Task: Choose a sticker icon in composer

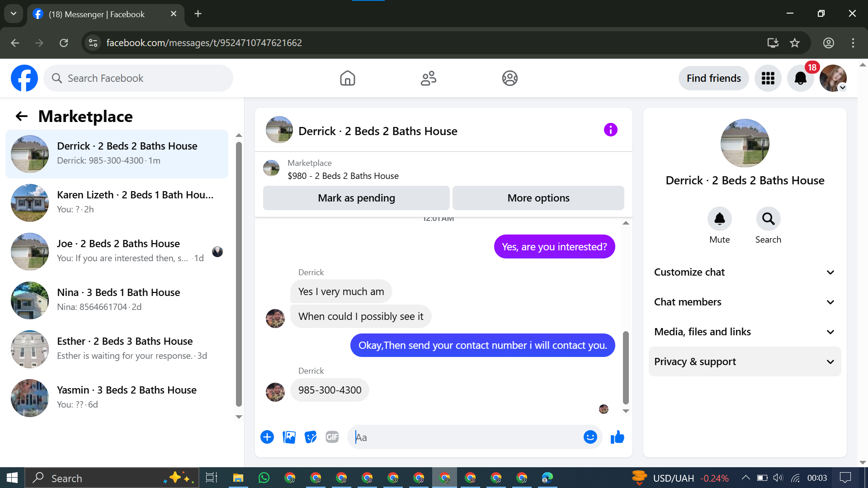Action: pyautogui.click(x=311, y=437)
